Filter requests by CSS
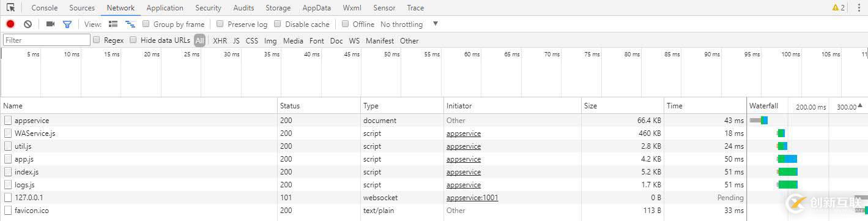 pos(252,41)
